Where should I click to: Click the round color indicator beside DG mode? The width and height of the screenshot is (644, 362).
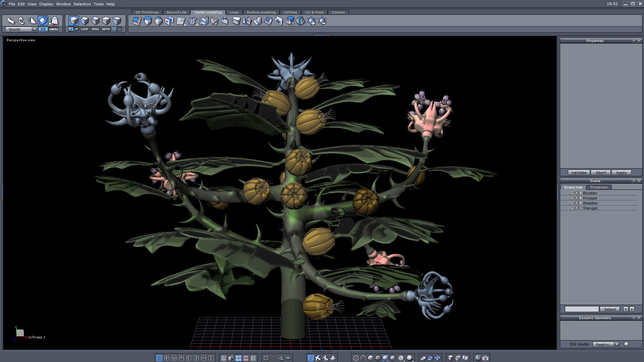(x=626, y=344)
